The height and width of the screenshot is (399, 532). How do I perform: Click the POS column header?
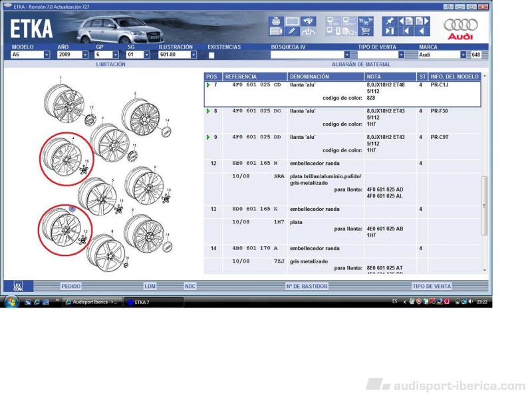213,76
